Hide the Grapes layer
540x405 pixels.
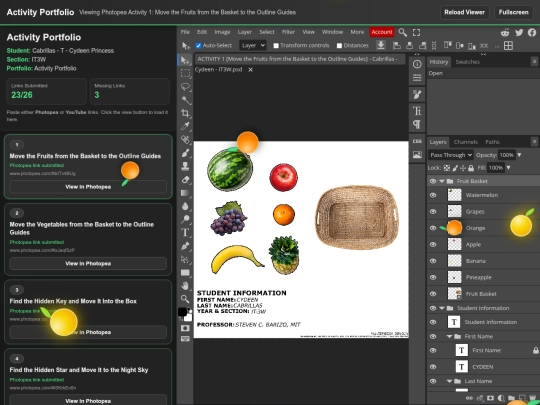[433, 211]
